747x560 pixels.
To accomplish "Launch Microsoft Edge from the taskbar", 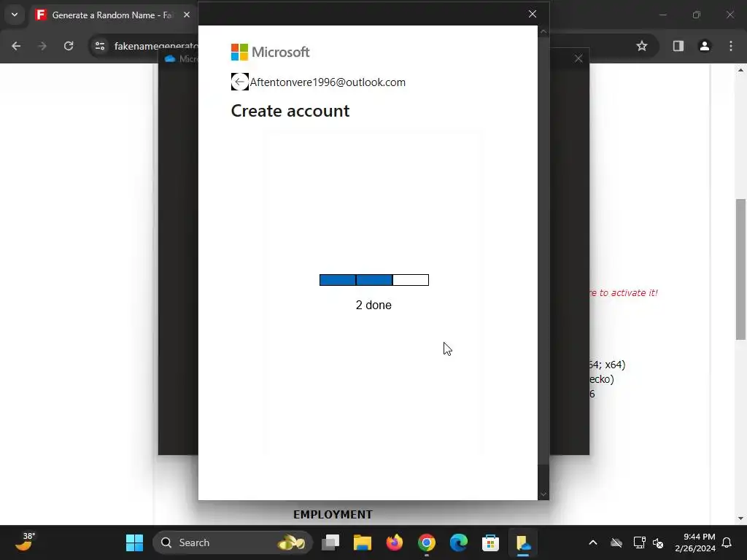I will pyautogui.click(x=458, y=542).
